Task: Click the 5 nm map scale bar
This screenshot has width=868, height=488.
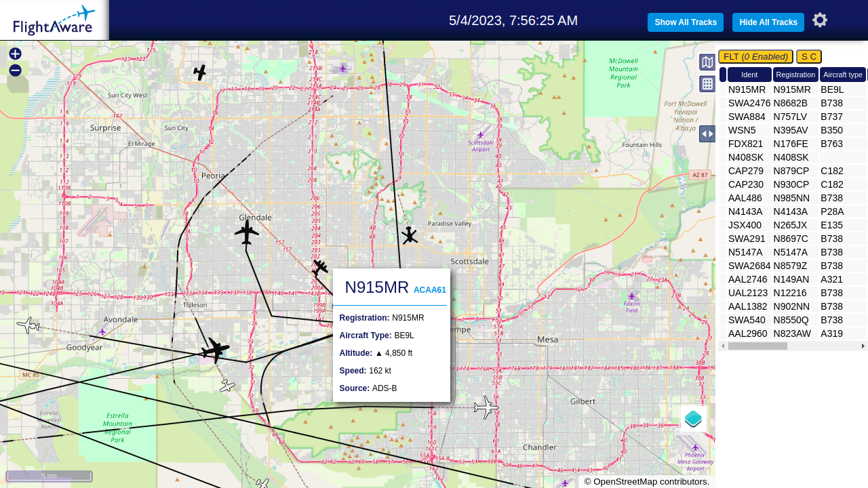Action: (49, 476)
